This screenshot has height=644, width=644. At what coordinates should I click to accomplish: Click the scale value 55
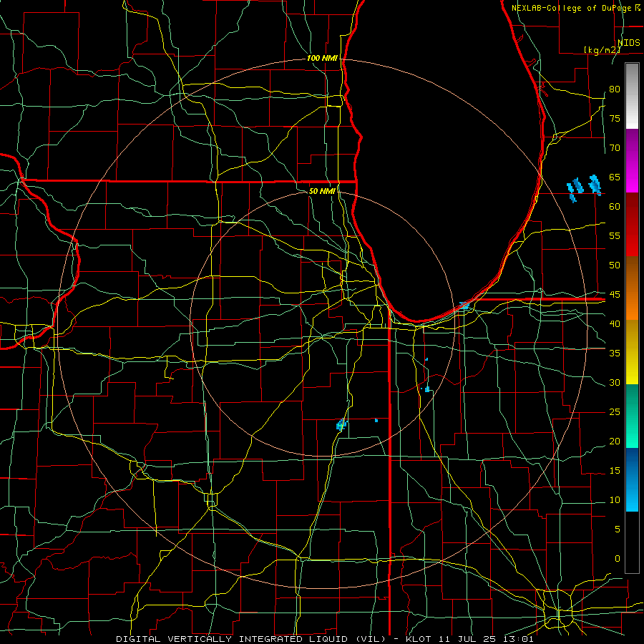pyautogui.click(x=615, y=235)
